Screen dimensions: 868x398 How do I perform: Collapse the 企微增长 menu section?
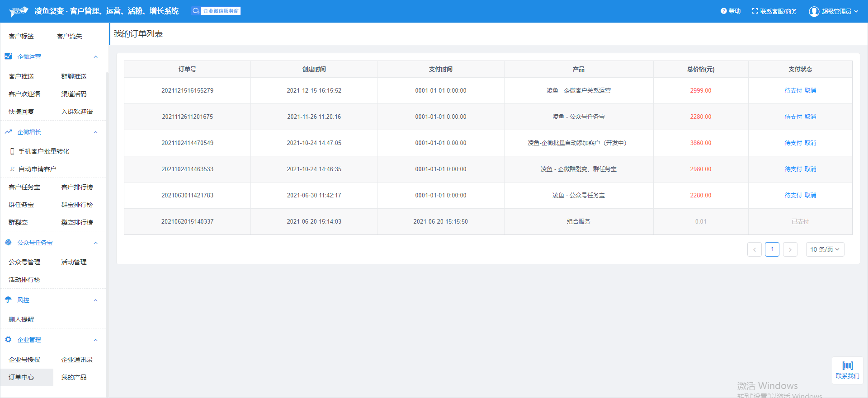coord(95,132)
